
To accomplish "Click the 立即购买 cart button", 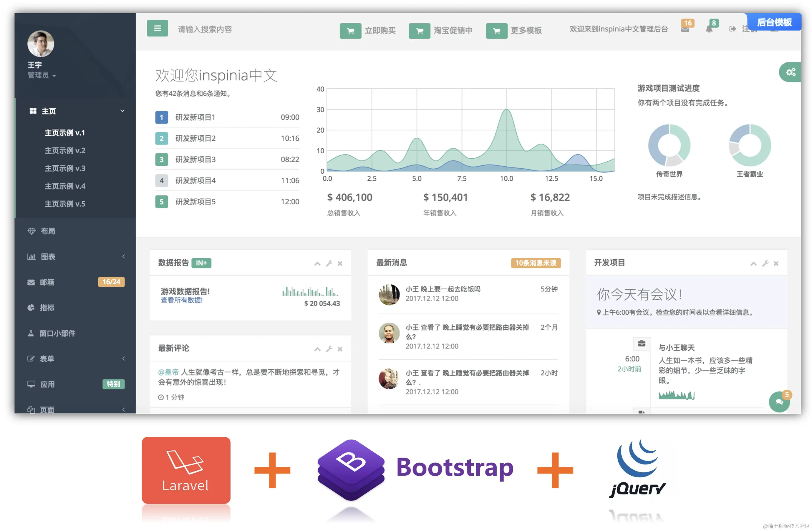I will [x=350, y=31].
